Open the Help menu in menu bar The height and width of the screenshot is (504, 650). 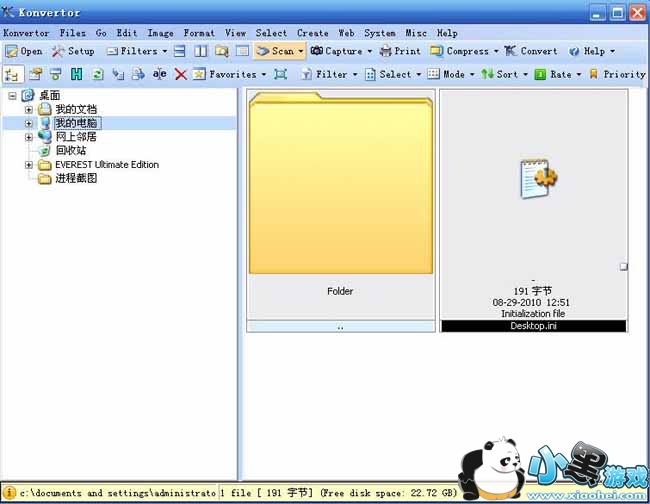pos(447,33)
